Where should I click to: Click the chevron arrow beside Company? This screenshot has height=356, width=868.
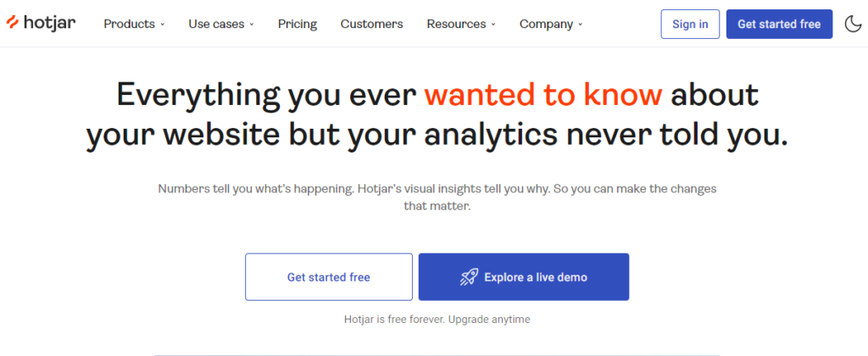pyautogui.click(x=581, y=25)
